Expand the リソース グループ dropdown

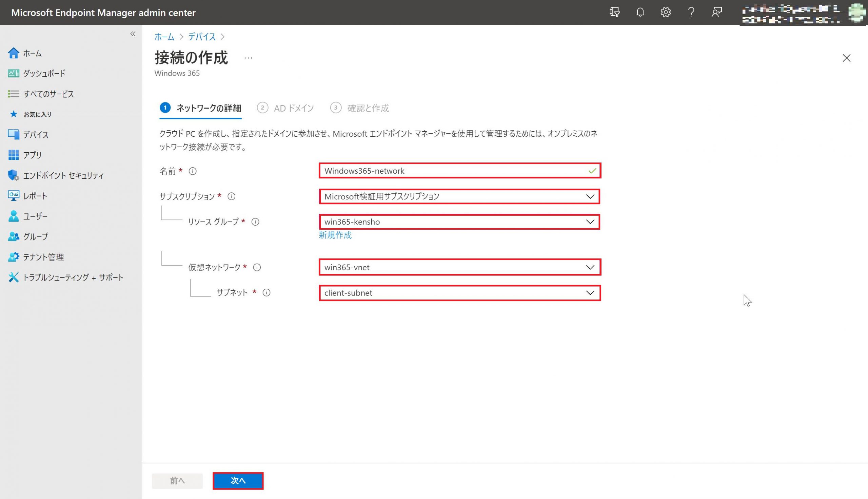point(459,222)
